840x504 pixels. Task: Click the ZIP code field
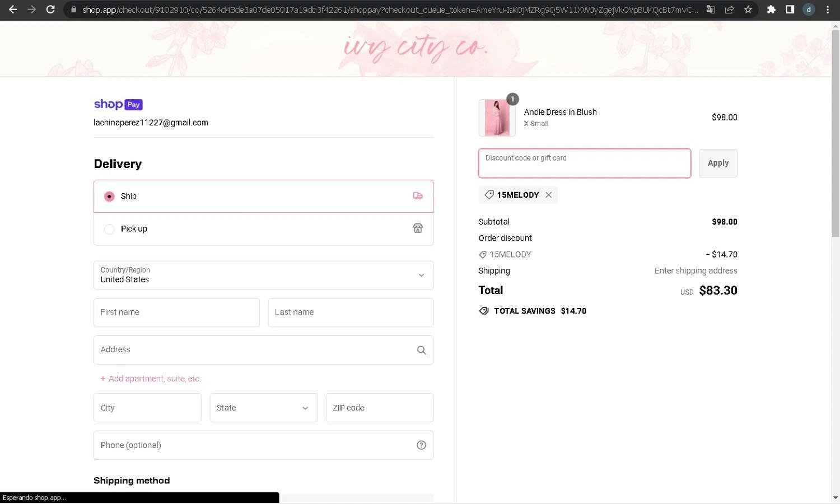pyautogui.click(x=380, y=408)
